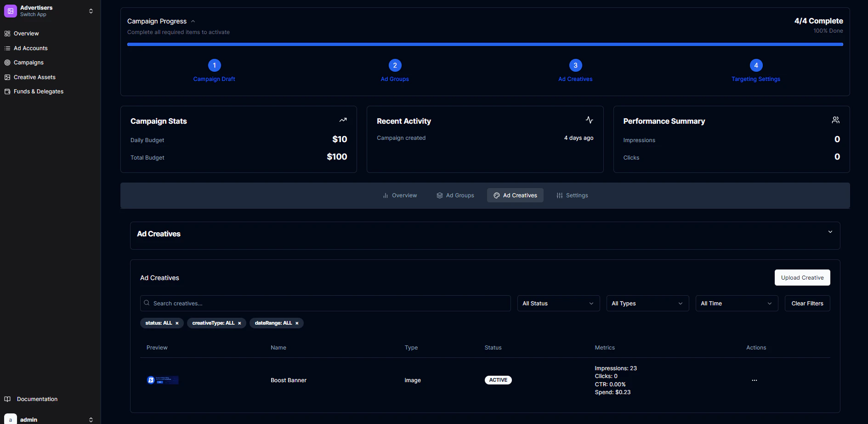Select the Ad Creatives tab
868x424 pixels.
pyautogui.click(x=515, y=195)
